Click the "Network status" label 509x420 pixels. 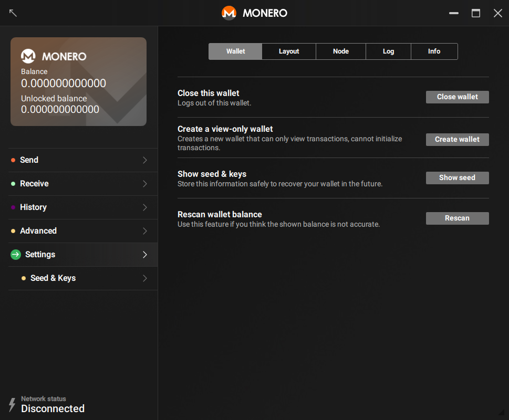point(44,398)
